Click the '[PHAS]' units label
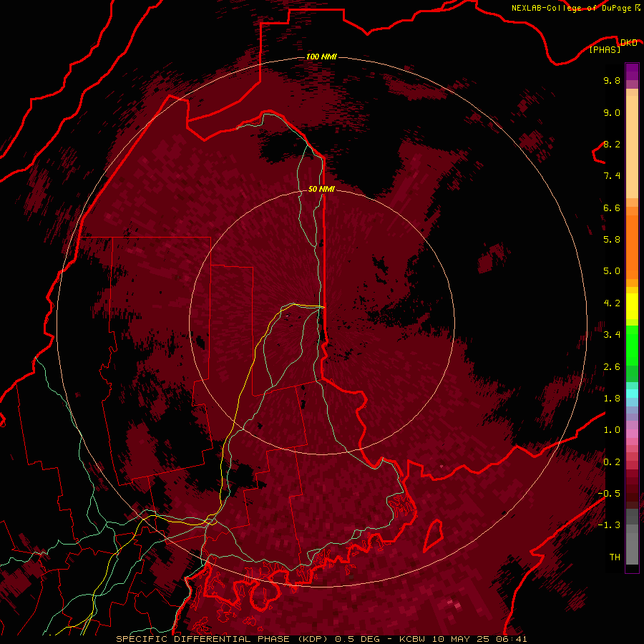The height and width of the screenshot is (644, 644). [x=605, y=50]
